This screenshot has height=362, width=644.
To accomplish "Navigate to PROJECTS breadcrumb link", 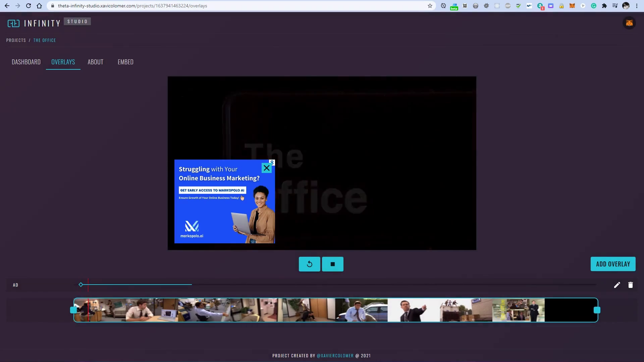I will (x=16, y=40).
